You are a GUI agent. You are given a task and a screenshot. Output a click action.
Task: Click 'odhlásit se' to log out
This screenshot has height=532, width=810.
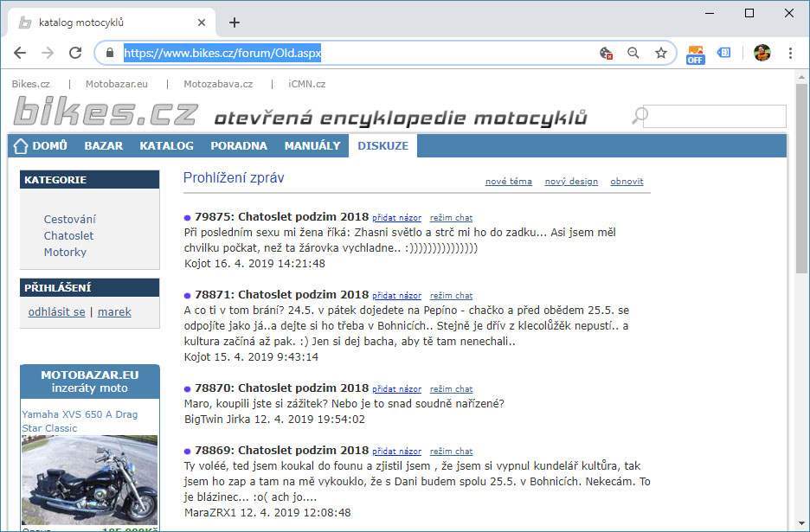(56, 311)
